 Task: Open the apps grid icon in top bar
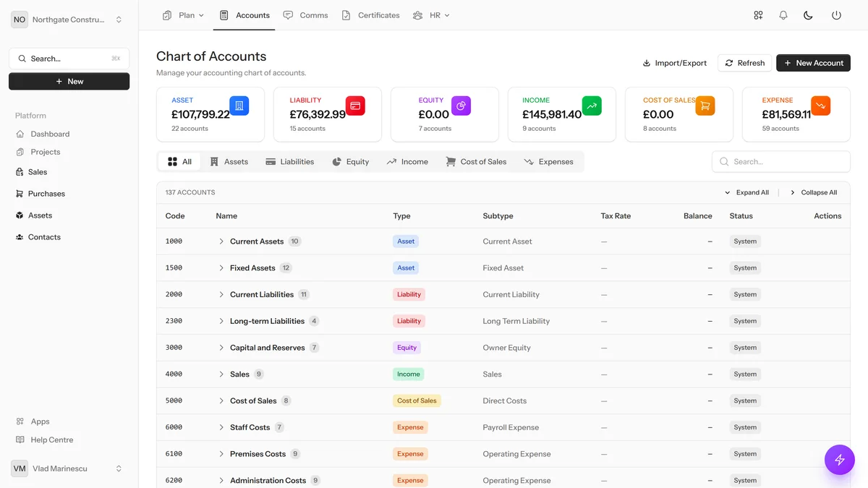click(x=758, y=15)
